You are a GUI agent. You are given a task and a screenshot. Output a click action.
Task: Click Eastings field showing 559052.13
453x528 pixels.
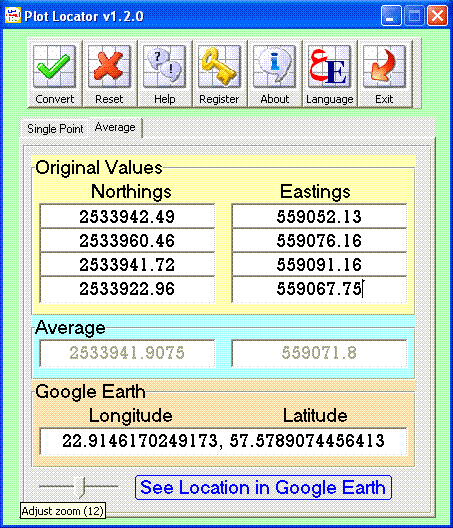(319, 216)
